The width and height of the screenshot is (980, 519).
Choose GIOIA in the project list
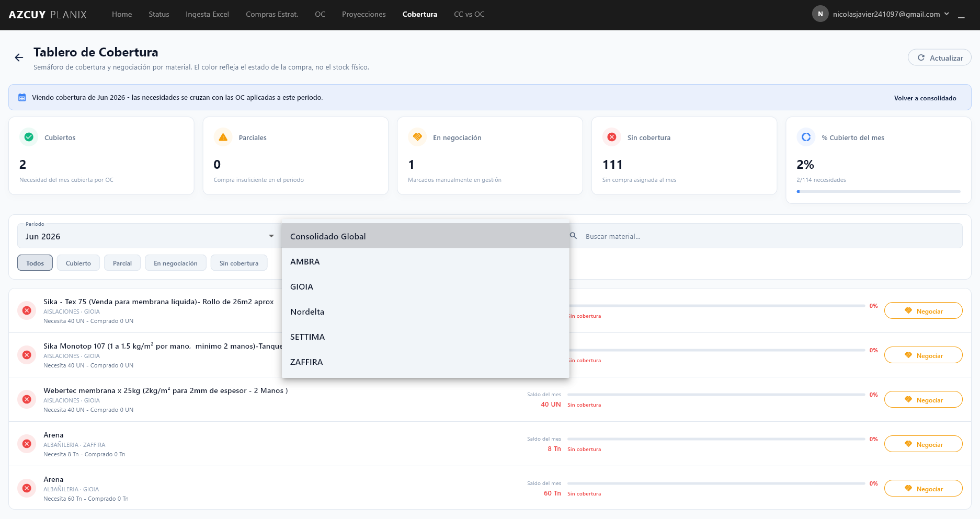click(425, 286)
